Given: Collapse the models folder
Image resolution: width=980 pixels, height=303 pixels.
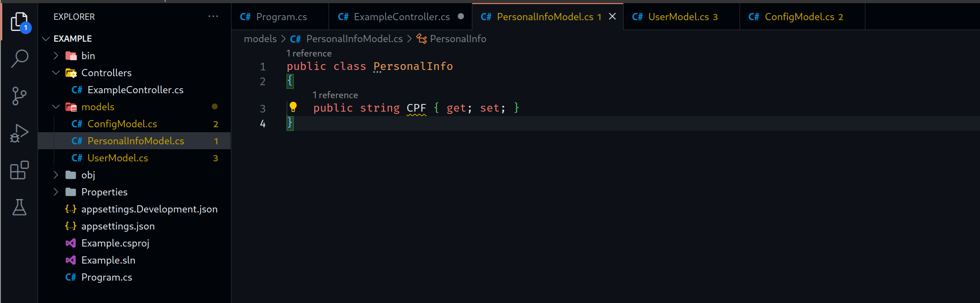Looking at the screenshot, I should [x=56, y=107].
